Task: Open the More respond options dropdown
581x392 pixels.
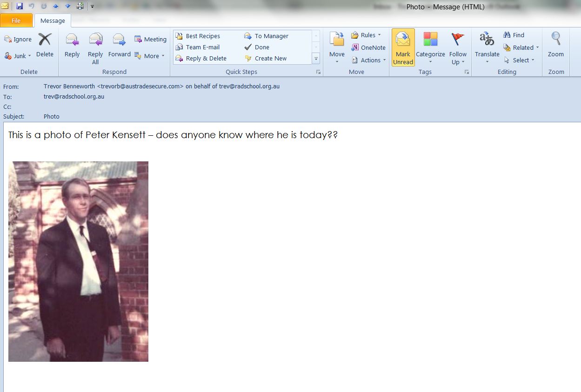Action: pyautogui.click(x=150, y=56)
